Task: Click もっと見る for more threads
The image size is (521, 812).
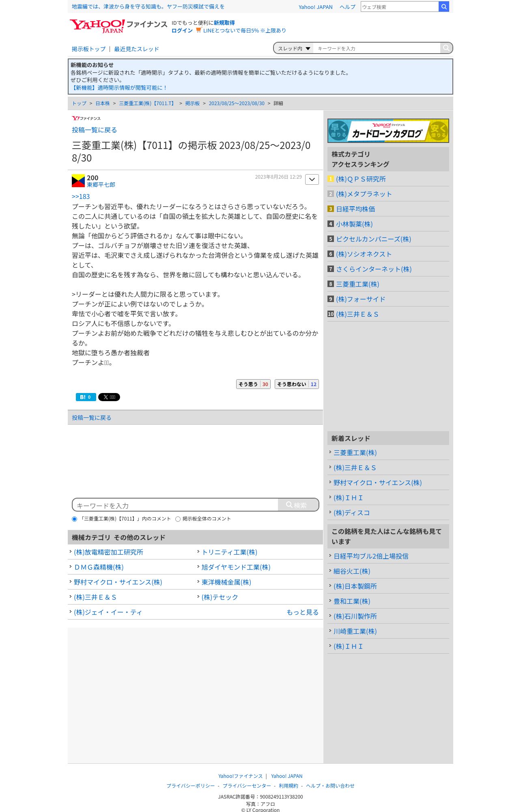Action: pos(302,612)
